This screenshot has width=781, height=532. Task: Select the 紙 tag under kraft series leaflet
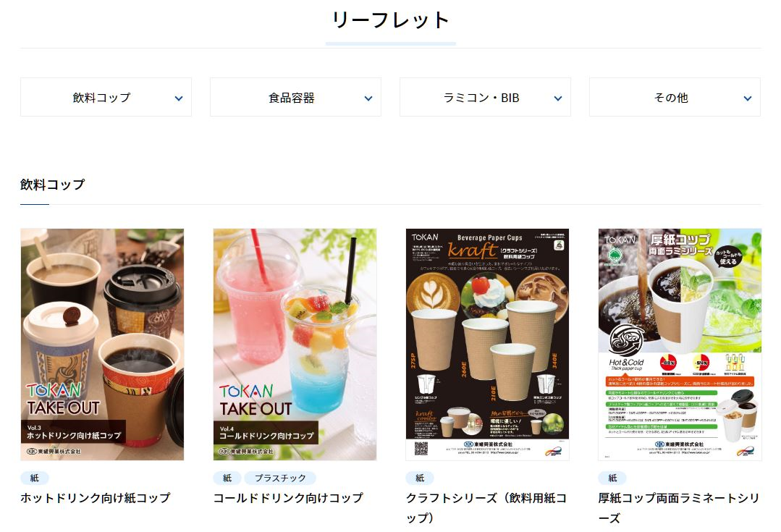pyautogui.click(x=420, y=478)
